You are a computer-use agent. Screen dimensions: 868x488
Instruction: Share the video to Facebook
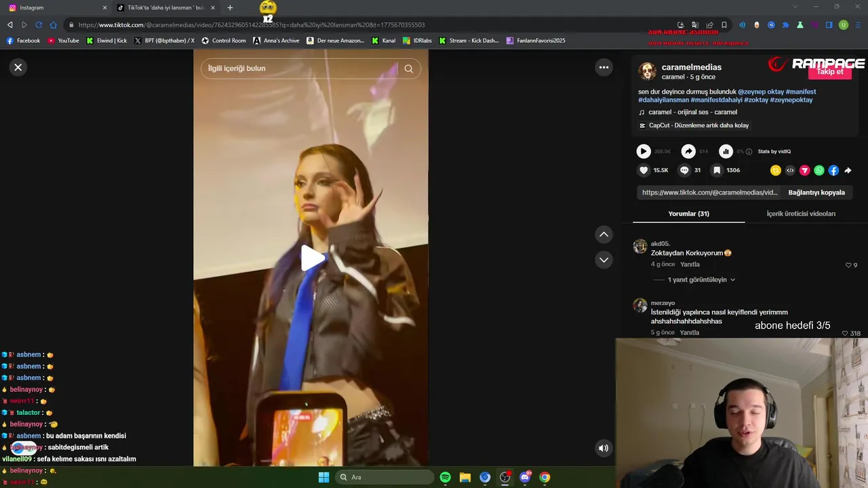click(x=833, y=171)
